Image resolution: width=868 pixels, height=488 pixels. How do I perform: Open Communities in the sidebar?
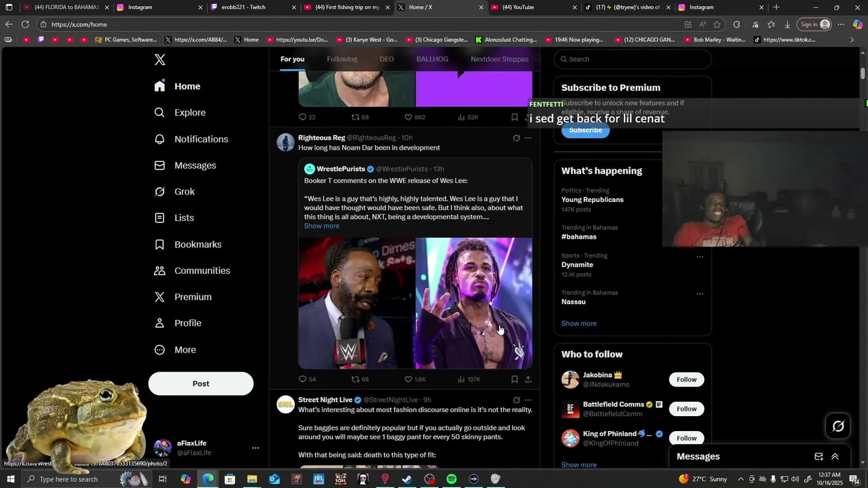click(193, 270)
